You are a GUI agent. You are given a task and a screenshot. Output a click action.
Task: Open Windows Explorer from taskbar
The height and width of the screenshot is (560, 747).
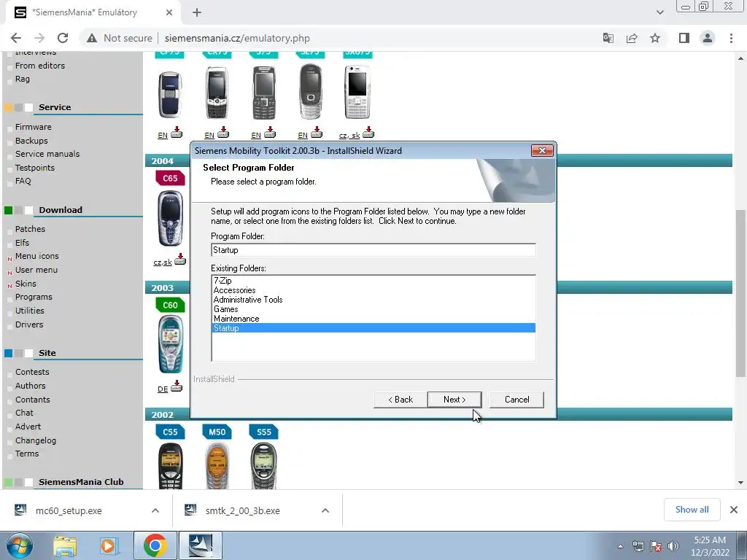click(x=65, y=546)
